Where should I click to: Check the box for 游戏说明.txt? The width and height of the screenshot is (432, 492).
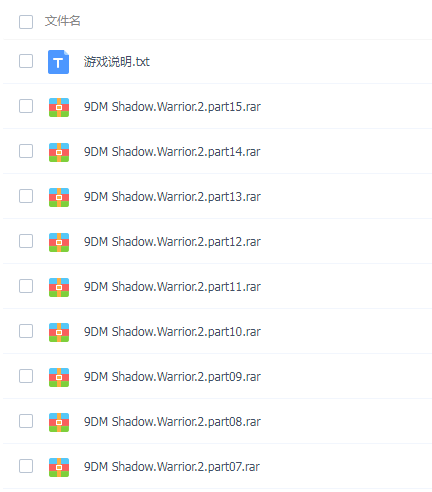[x=26, y=61]
